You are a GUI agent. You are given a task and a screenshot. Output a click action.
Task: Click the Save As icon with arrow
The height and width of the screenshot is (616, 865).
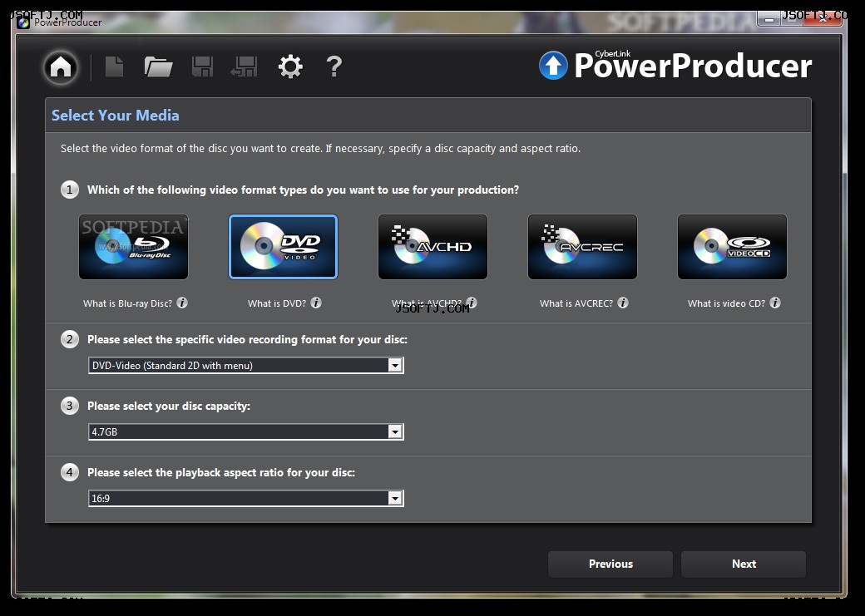coord(245,67)
